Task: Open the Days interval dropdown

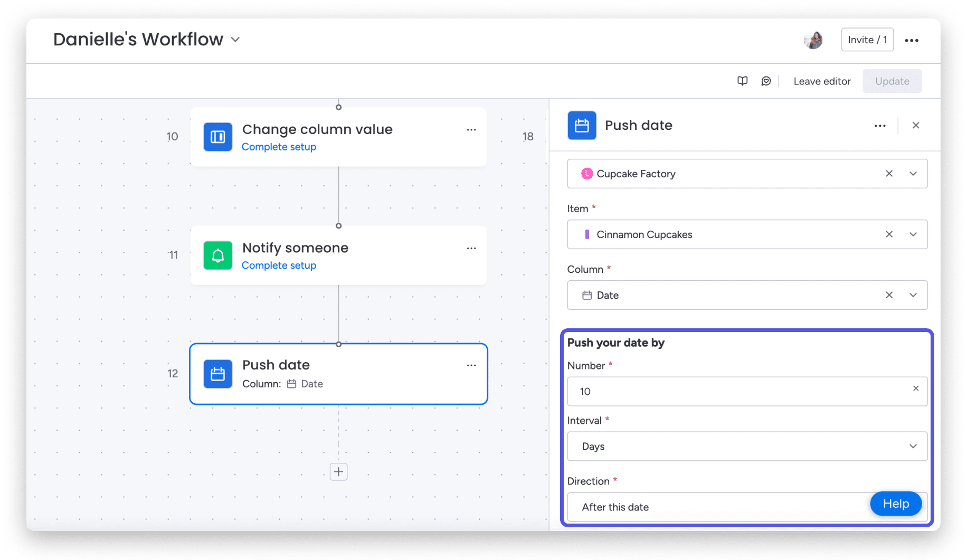Action: [747, 447]
